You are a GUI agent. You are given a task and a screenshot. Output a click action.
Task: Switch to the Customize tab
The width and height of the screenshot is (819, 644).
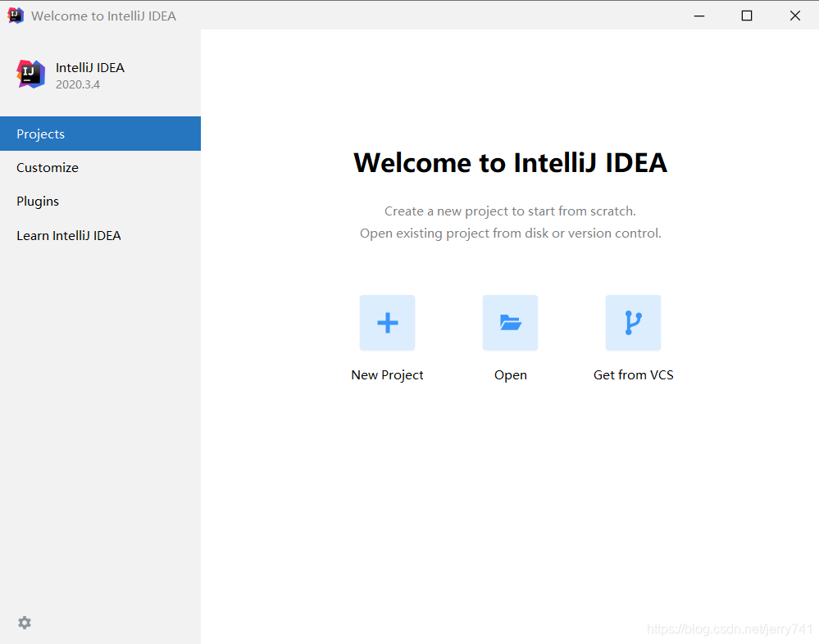[x=100, y=167]
